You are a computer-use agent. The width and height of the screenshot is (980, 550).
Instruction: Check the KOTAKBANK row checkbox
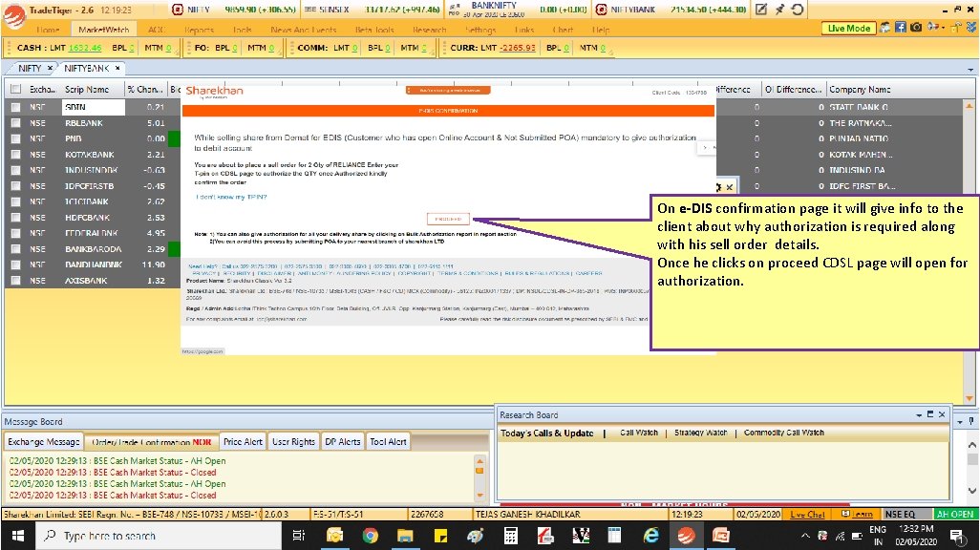15,155
